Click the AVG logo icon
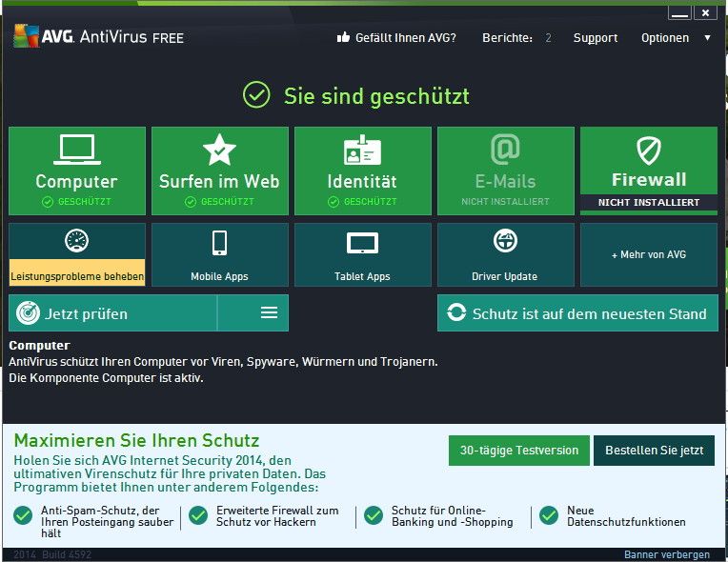The width and height of the screenshot is (728, 562). click(x=26, y=36)
